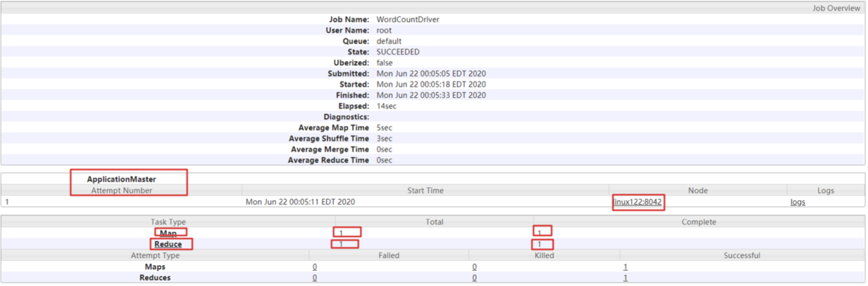Click the Job Name field label
868x286 pixels.
pyautogui.click(x=349, y=19)
